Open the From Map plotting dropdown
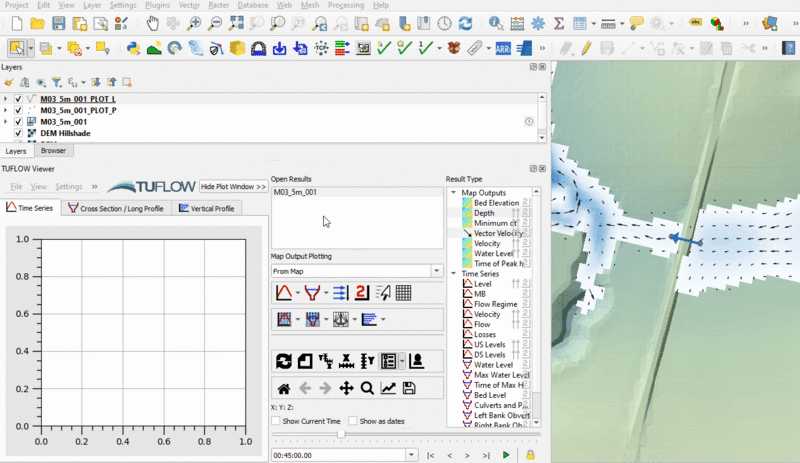800x463 pixels. click(437, 271)
